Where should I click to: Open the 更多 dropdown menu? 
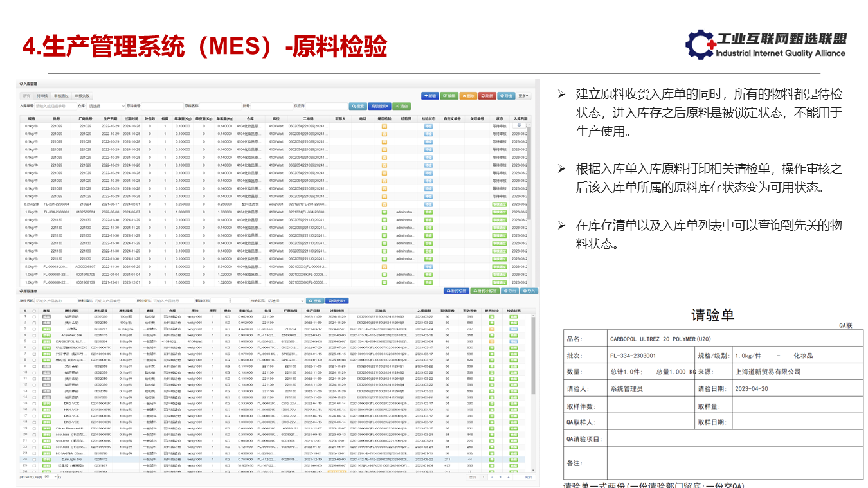click(524, 96)
